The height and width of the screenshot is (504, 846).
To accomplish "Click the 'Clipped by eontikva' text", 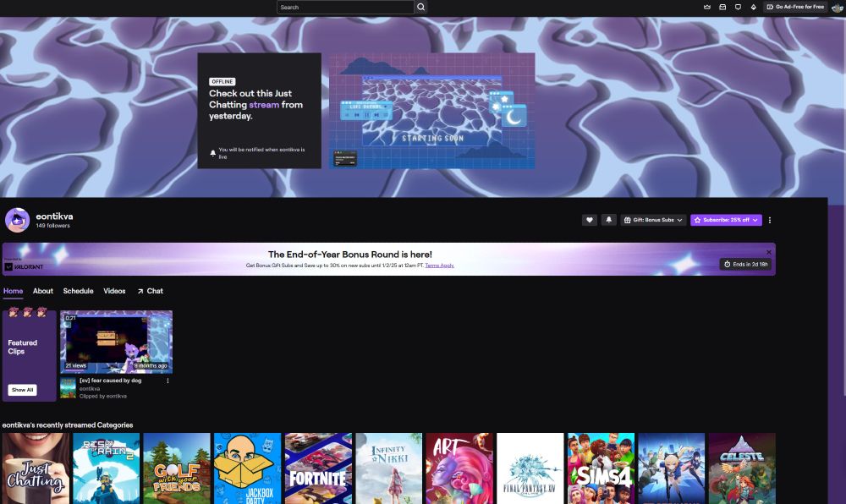I will coord(103,397).
